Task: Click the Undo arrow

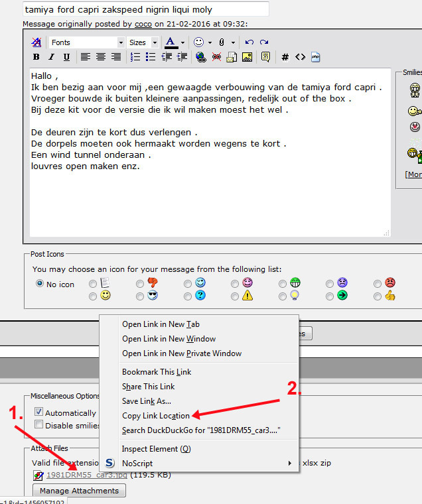Action: click(249, 42)
